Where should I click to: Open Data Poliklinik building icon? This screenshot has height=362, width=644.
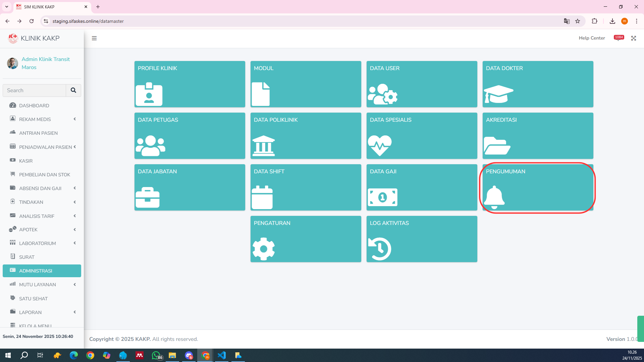(x=263, y=145)
